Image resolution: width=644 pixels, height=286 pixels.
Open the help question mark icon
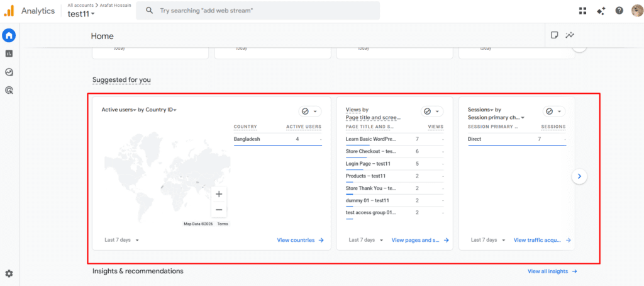point(619,11)
